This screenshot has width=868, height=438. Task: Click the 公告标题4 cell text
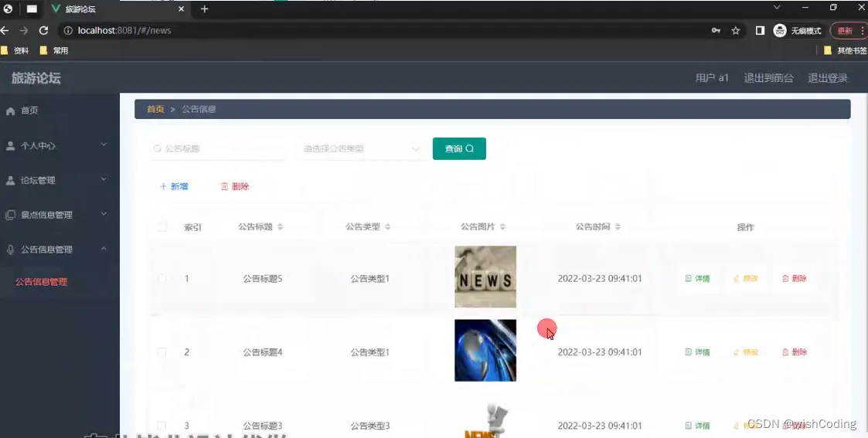click(x=262, y=351)
